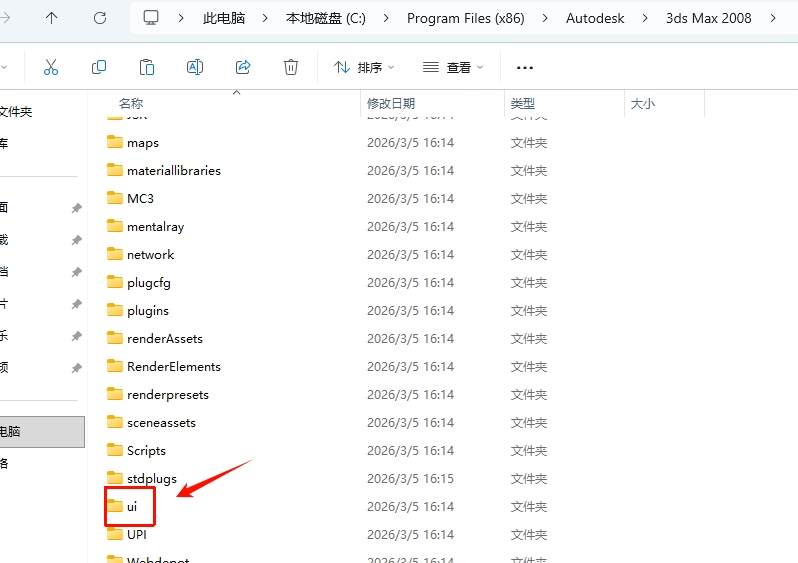Open the See more (…) toolbar menu
Viewport: 798px width, 563px height.
pos(525,67)
